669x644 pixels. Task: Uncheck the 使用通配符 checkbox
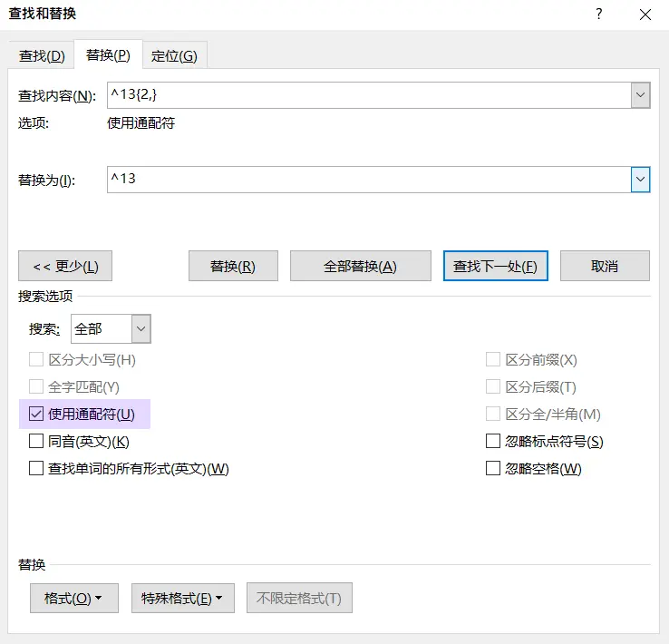pos(36,415)
